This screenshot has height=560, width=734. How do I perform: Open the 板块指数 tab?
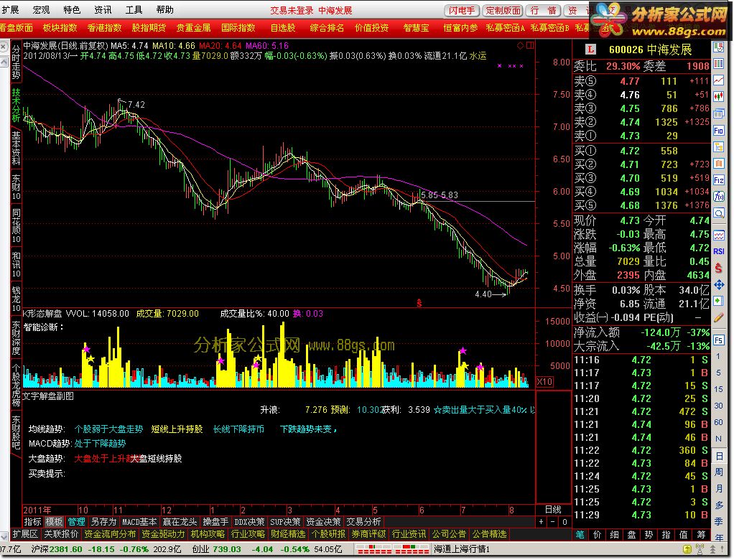[x=60, y=28]
